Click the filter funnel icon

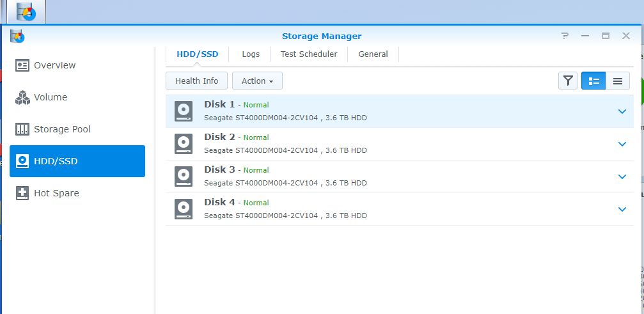click(x=568, y=81)
